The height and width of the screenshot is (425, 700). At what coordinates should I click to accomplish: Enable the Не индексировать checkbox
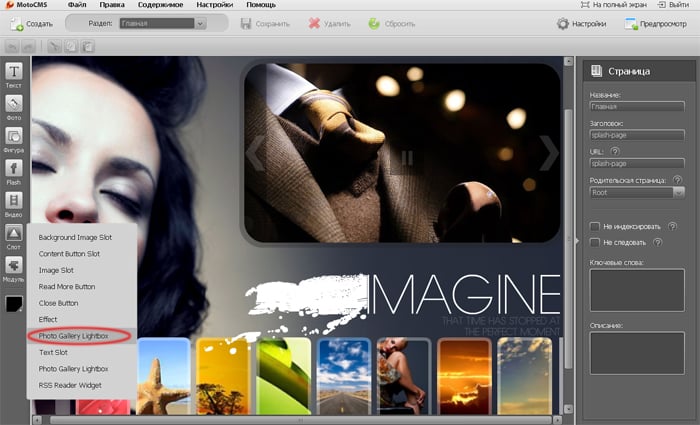click(x=595, y=226)
